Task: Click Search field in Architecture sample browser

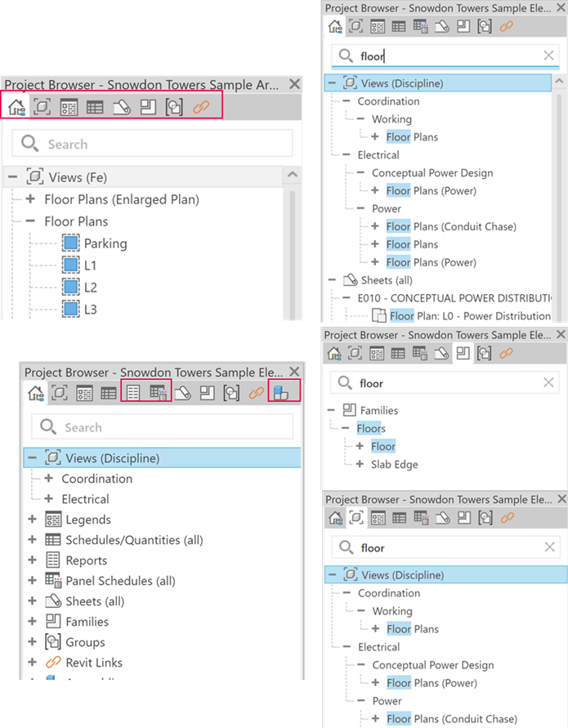Action: pyautogui.click(x=152, y=144)
